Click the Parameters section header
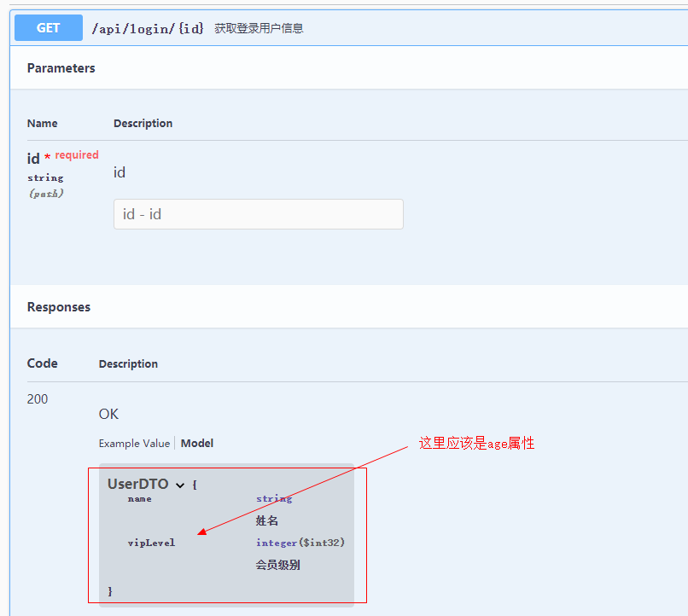688x616 pixels. pos(61,68)
